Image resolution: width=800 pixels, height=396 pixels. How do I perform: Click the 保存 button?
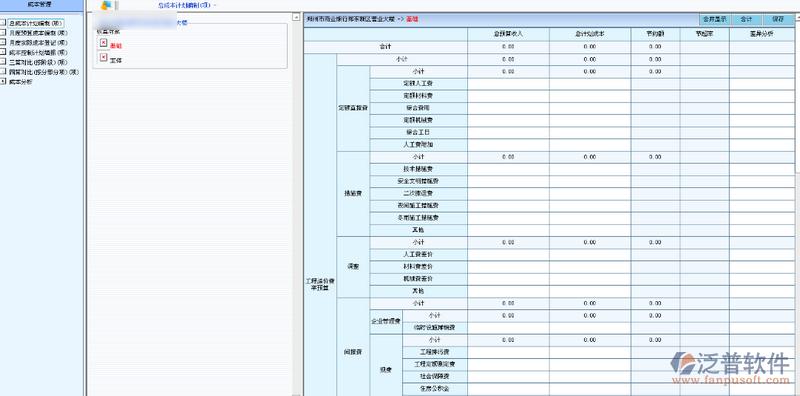point(778,19)
